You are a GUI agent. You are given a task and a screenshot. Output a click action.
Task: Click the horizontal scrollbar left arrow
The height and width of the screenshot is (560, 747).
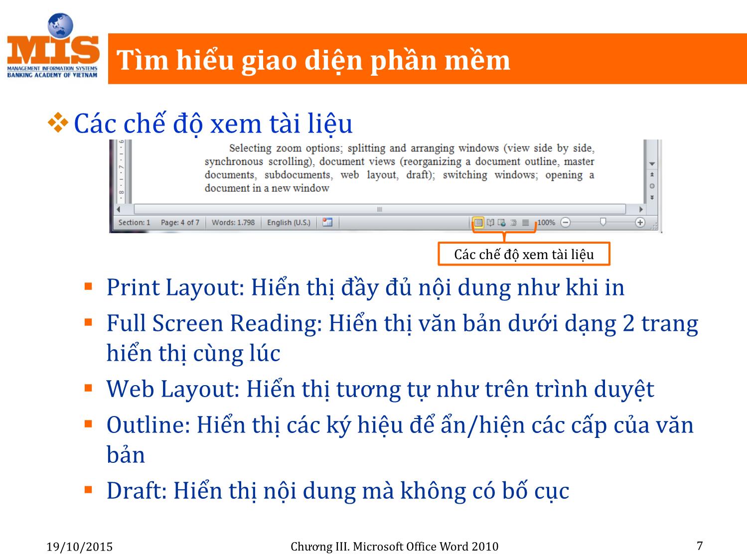pyautogui.click(x=118, y=209)
